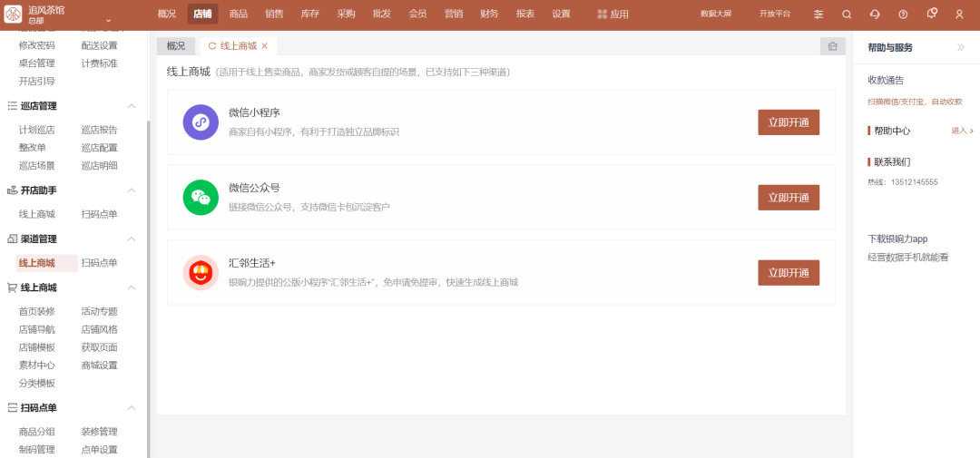Screen dimensions: 980x458
Task: Open the search magnifier icon in header
Action: pyautogui.click(x=847, y=15)
